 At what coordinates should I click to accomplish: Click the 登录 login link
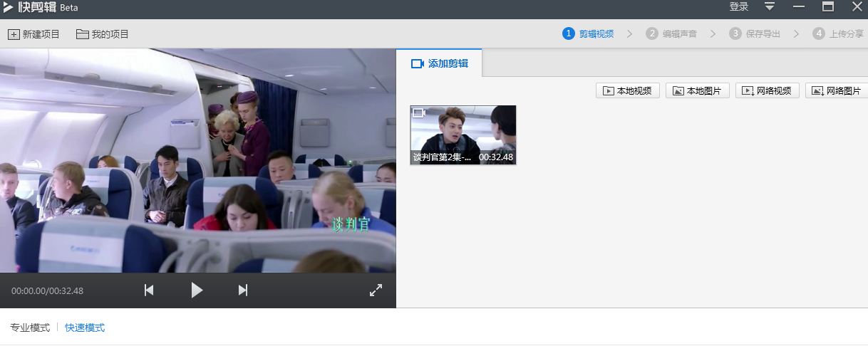point(739,6)
